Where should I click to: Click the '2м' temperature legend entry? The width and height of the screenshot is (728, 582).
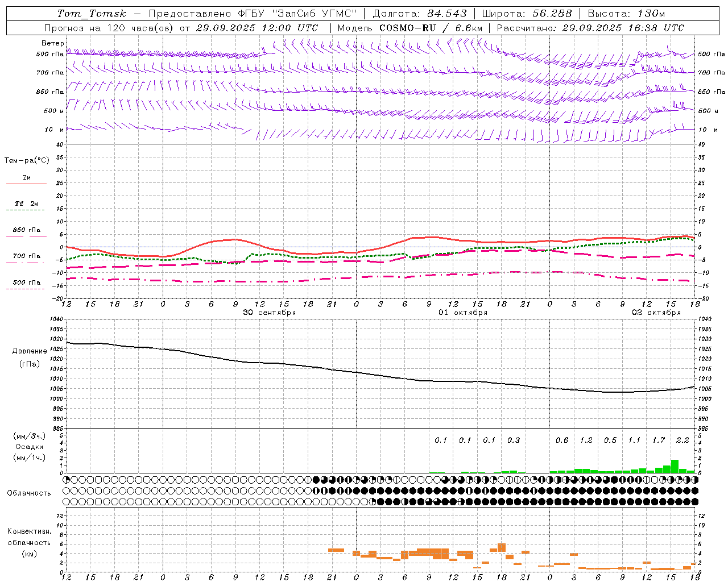tap(27, 178)
